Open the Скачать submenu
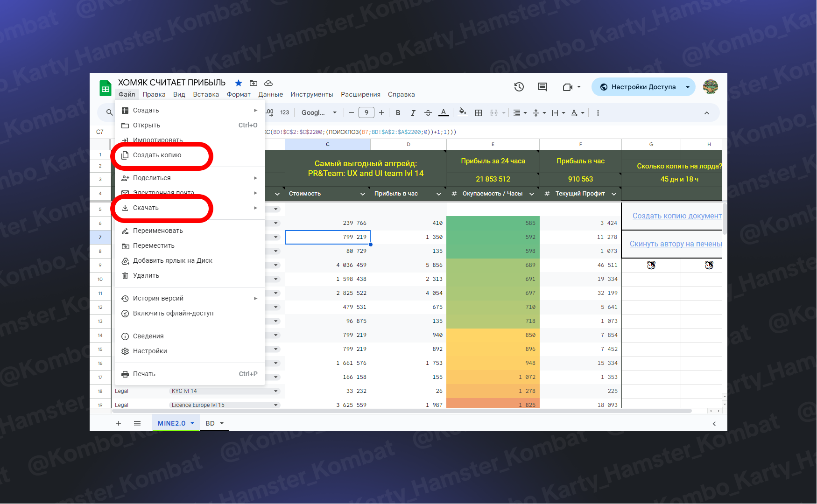This screenshot has height=504, width=817. pos(190,208)
